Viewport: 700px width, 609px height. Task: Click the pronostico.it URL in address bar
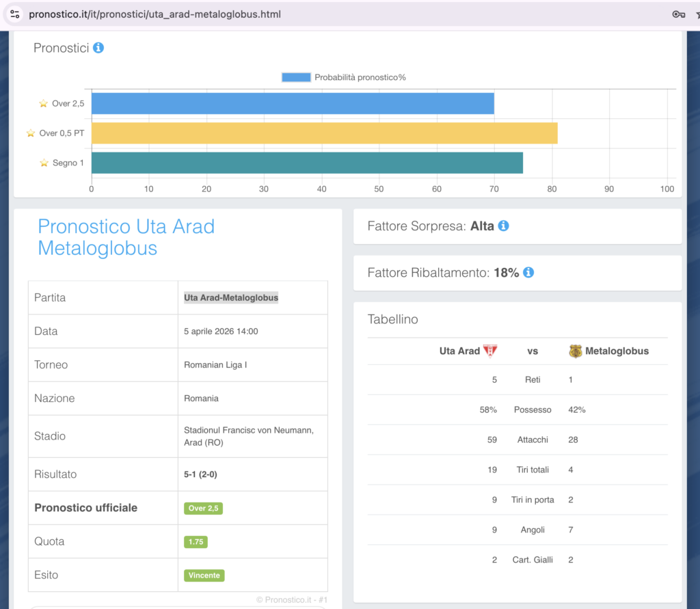tap(154, 14)
